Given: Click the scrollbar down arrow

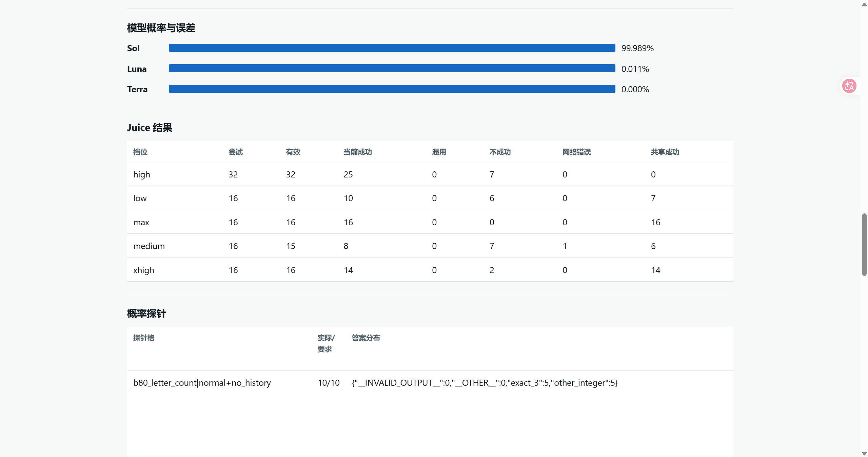Looking at the screenshot, I should [x=864, y=453].
